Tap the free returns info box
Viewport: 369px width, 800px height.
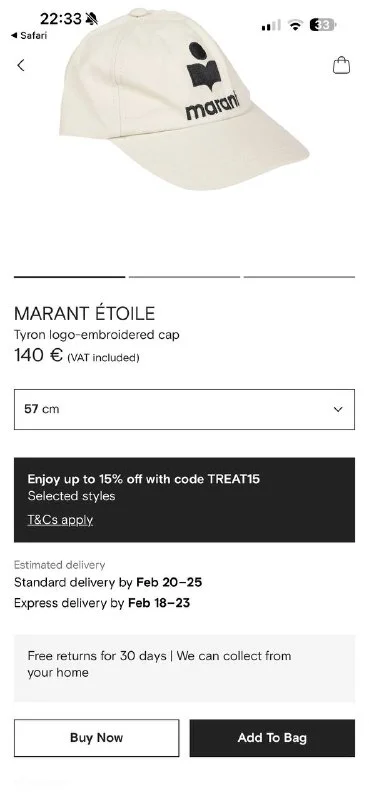pyautogui.click(x=184, y=668)
